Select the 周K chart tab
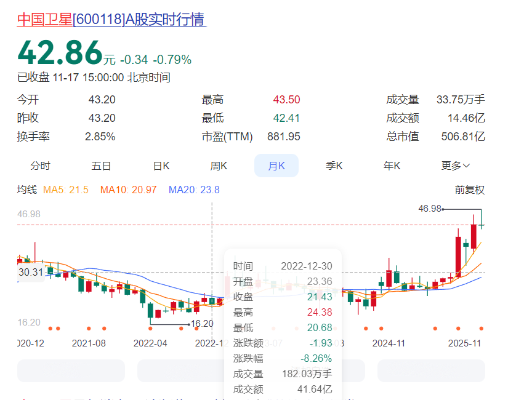Screen dimensions: 532x400 click(x=219, y=166)
